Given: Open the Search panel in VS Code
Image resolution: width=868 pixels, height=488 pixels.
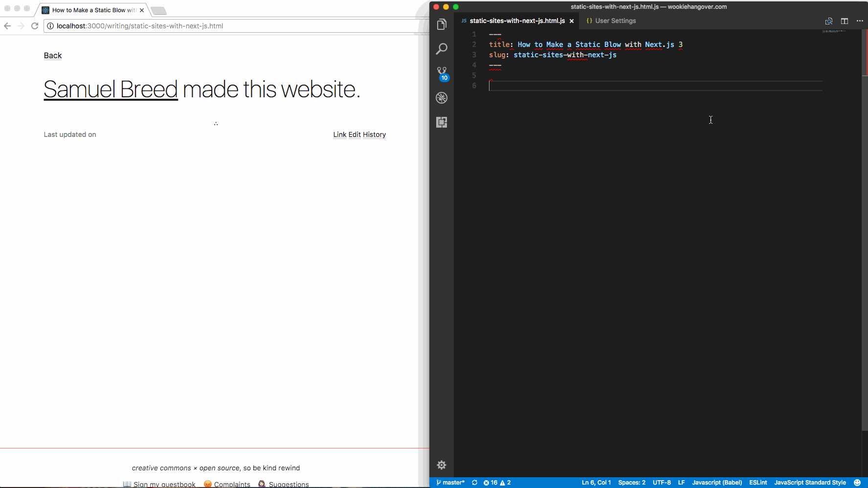Looking at the screenshot, I should (x=442, y=48).
